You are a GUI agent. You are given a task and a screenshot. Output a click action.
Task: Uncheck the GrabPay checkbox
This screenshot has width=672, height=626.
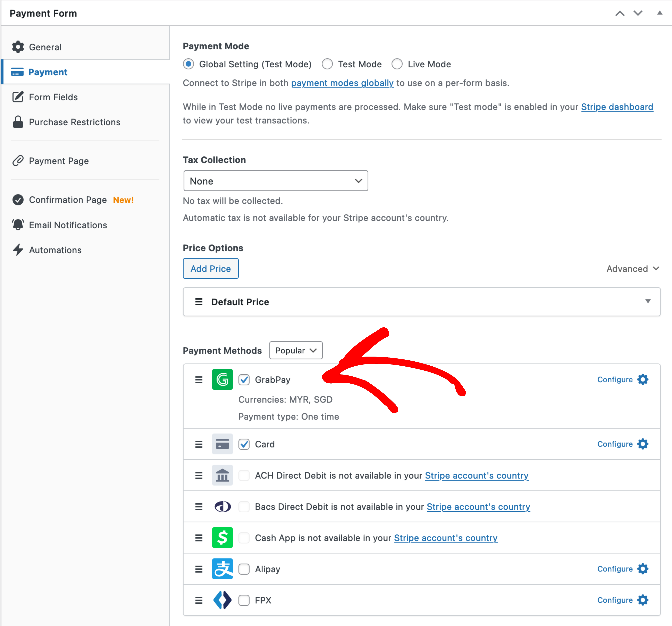click(244, 380)
